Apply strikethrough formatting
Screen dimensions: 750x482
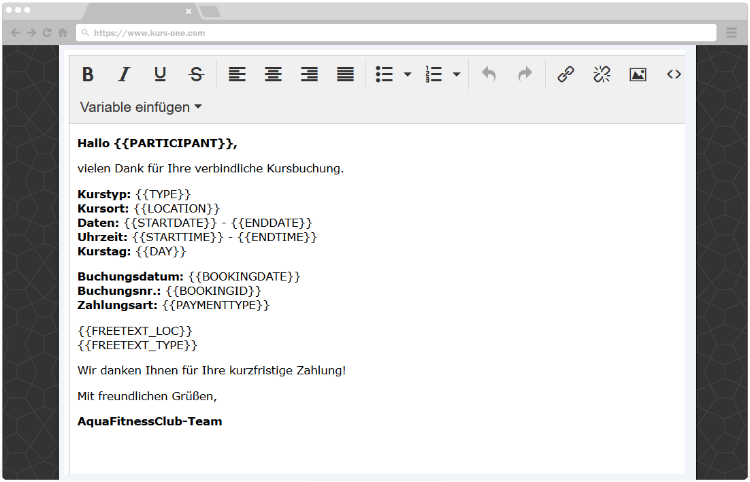(196, 75)
